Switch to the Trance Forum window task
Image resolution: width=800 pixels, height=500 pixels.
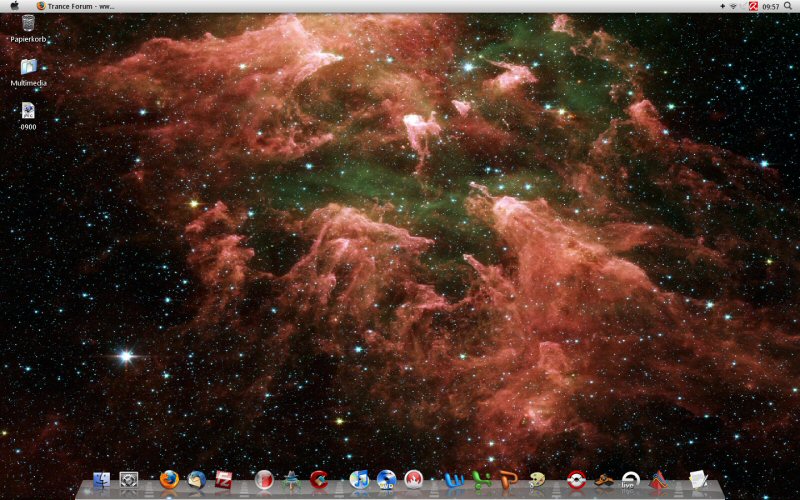point(75,6)
